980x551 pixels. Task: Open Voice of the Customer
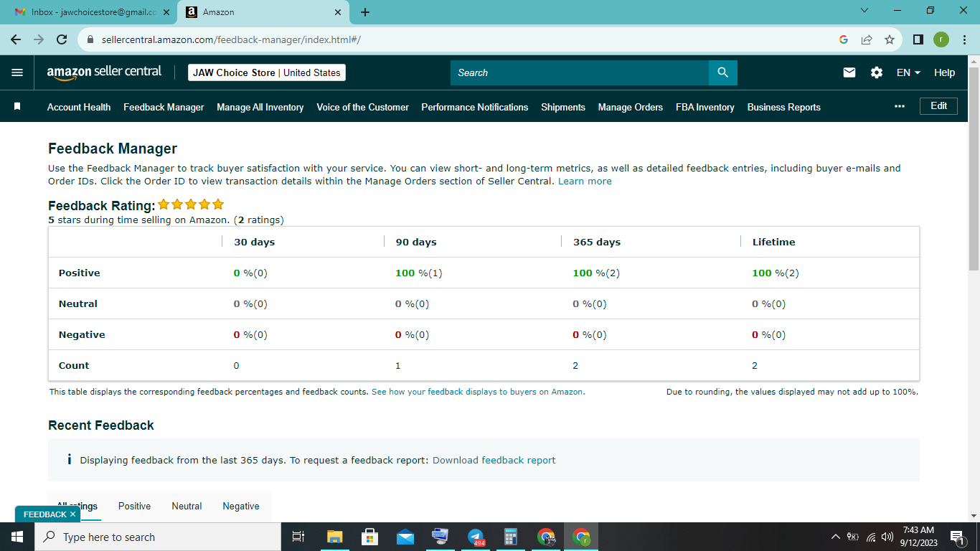pyautogui.click(x=362, y=107)
